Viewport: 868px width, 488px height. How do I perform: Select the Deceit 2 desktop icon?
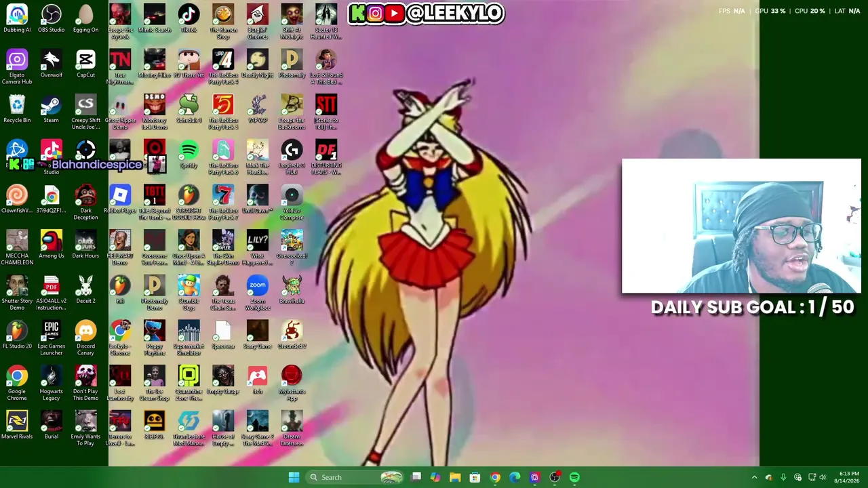(85, 290)
